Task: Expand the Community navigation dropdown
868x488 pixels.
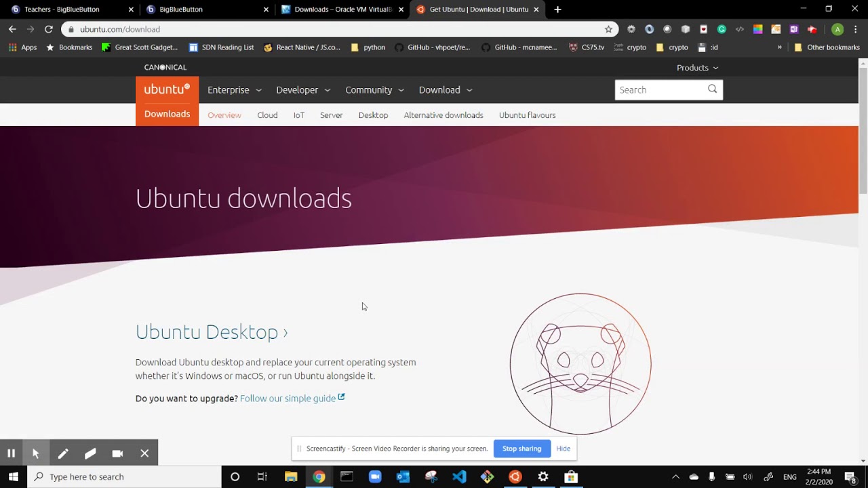Action: (x=374, y=89)
